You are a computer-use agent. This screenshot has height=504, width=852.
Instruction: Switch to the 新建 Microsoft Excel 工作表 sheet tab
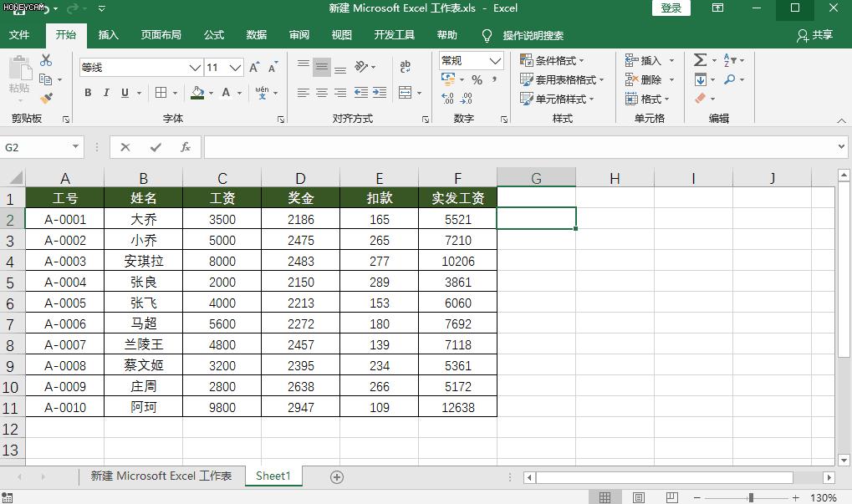pos(161,476)
